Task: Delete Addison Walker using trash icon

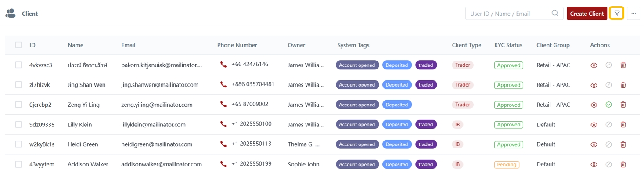Action: tap(623, 165)
